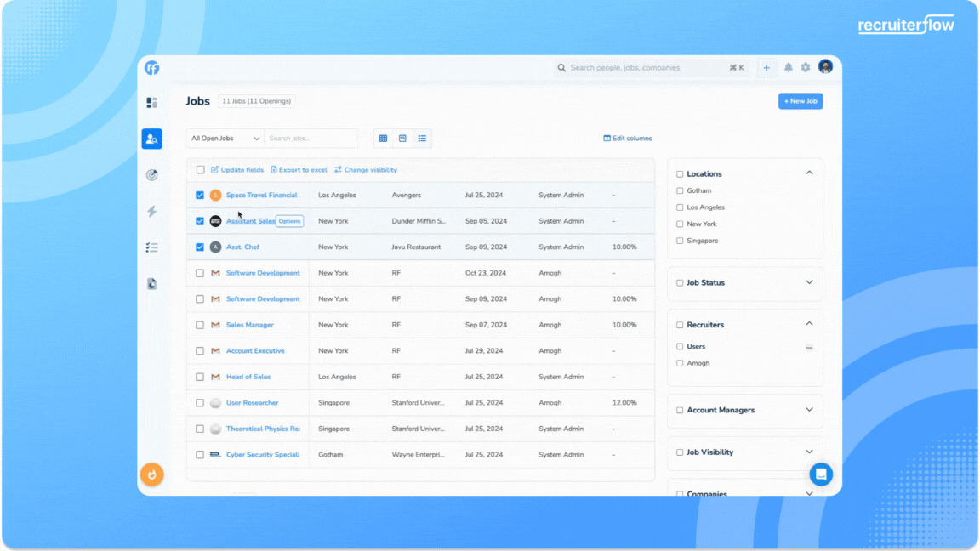Switch to the table grid view icon
Viewport: 980px width, 551px height.
[x=384, y=139]
